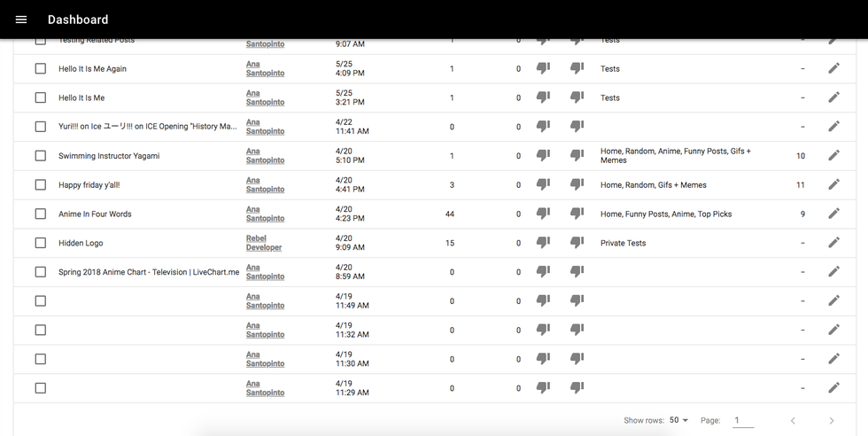Click edit pencil for 'Anime In Four Words'
The width and height of the screenshot is (868, 436).
pyautogui.click(x=833, y=214)
